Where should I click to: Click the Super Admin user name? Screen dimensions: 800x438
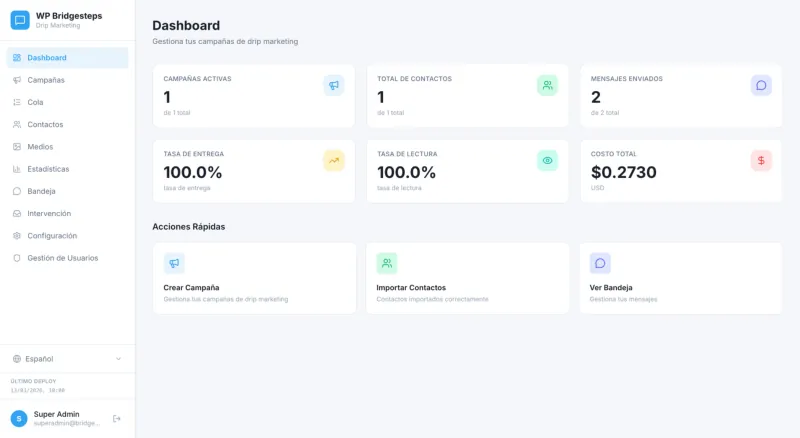tap(57, 414)
